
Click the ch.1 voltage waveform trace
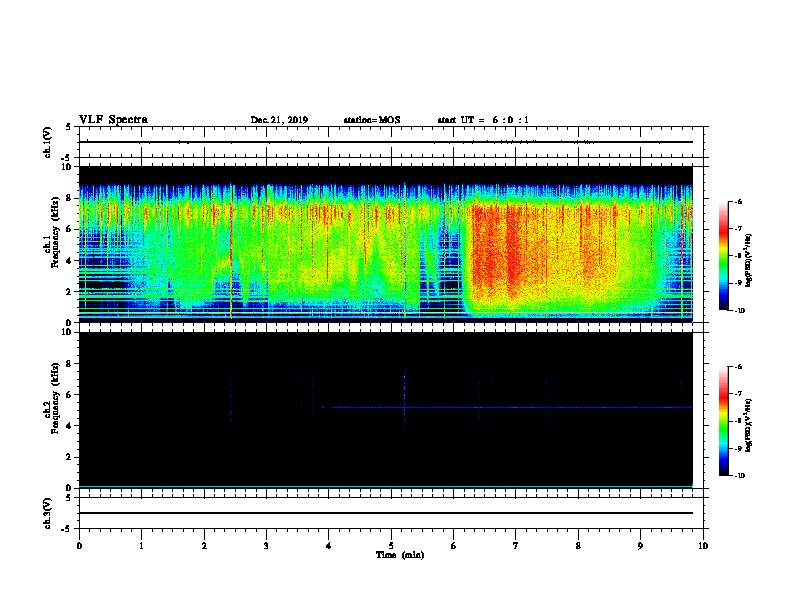click(385, 142)
